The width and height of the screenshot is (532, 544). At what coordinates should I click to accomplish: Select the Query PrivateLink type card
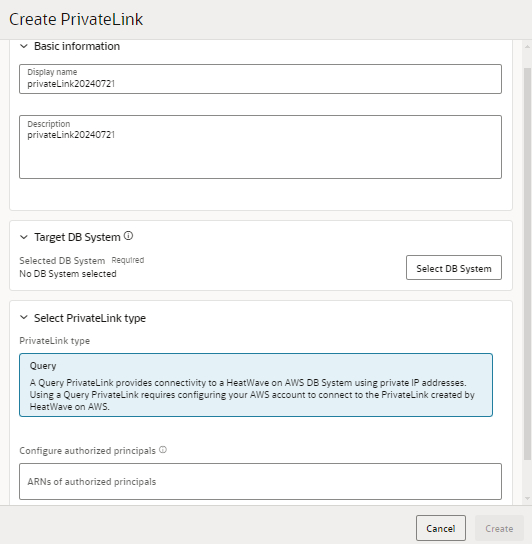point(256,385)
